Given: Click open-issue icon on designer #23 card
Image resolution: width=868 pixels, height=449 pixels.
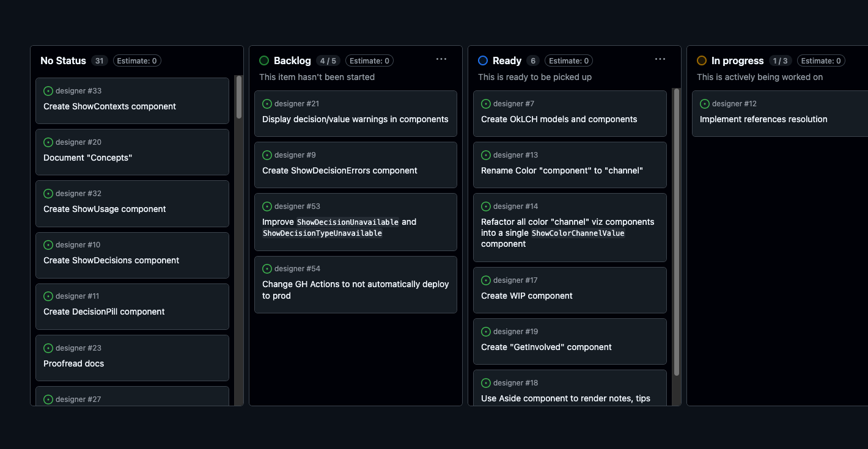Looking at the screenshot, I should pyautogui.click(x=48, y=348).
